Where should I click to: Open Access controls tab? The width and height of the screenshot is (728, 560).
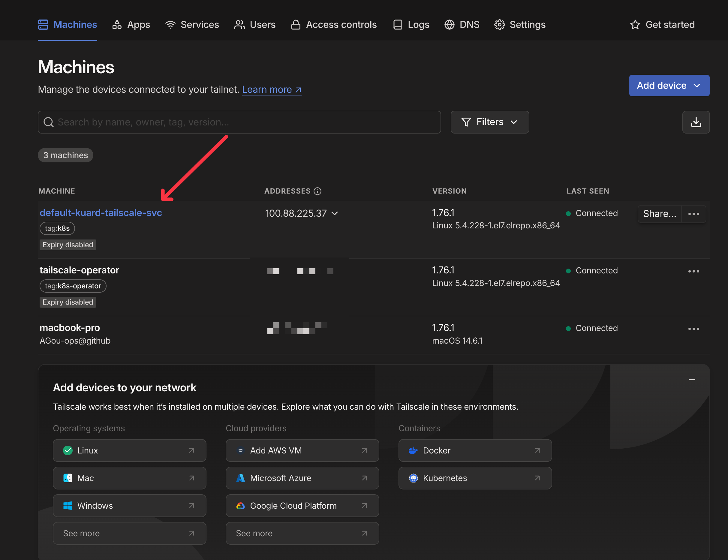(x=334, y=24)
